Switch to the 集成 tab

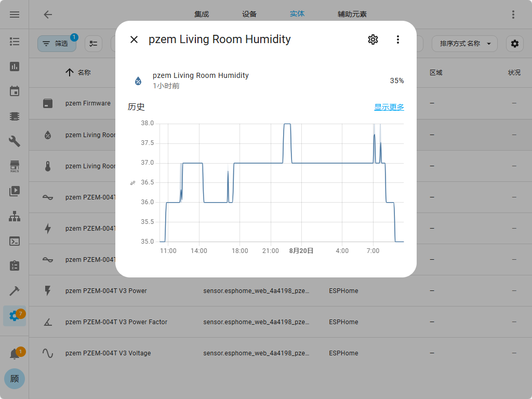click(x=202, y=15)
